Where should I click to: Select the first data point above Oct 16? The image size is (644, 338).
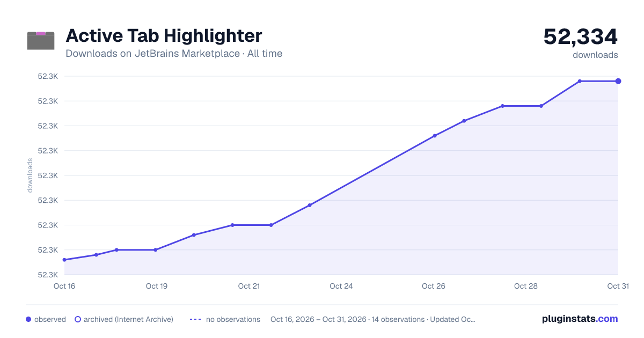click(x=64, y=260)
